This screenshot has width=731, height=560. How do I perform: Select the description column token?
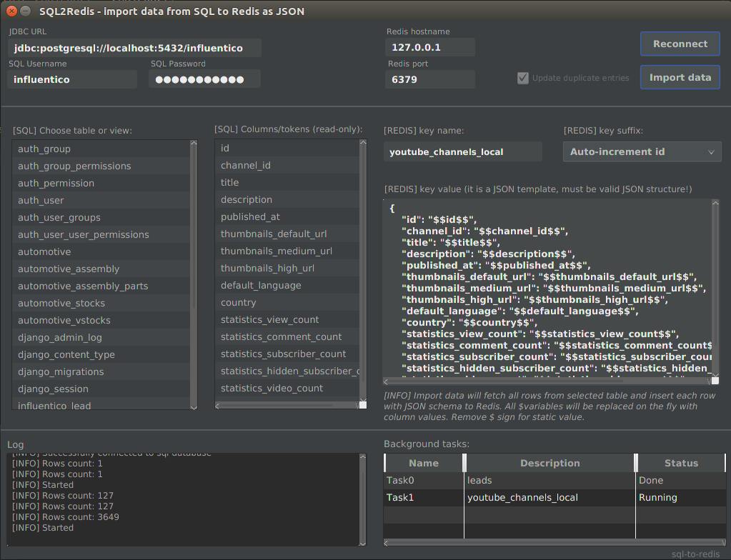(x=287, y=200)
